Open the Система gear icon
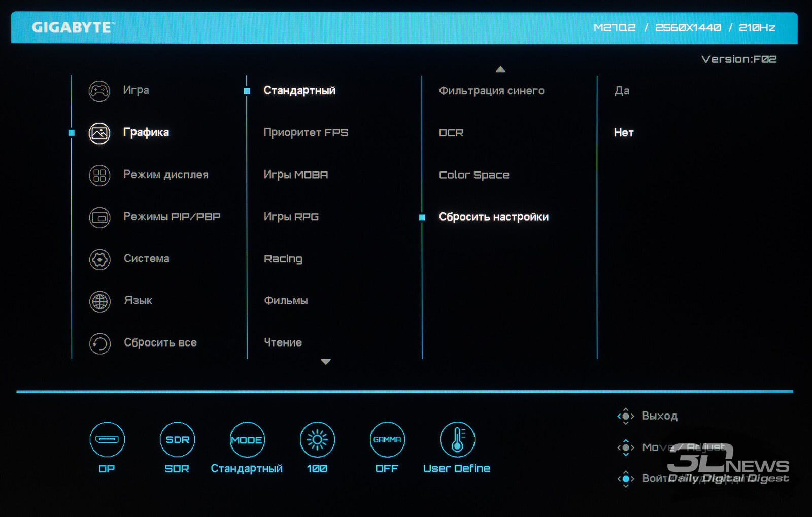 [x=99, y=260]
